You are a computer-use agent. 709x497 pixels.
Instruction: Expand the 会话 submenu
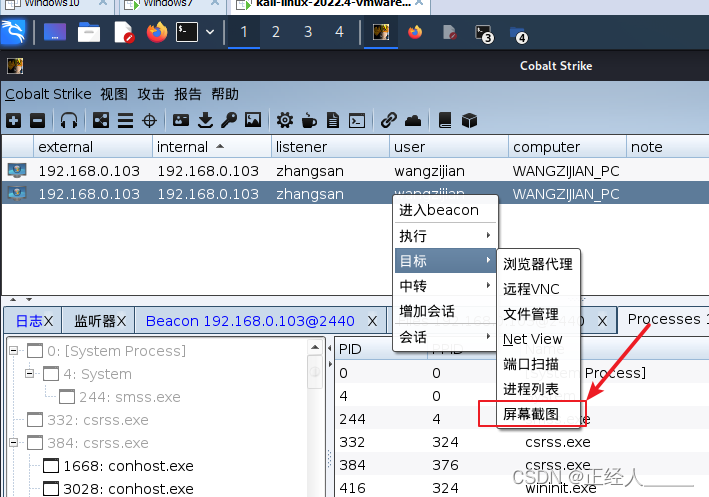tap(445, 336)
